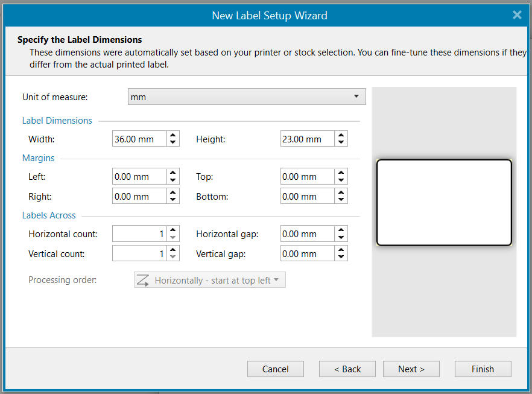The image size is (532, 394).
Task: Decrease the Vertical gap
Action: pos(341,256)
